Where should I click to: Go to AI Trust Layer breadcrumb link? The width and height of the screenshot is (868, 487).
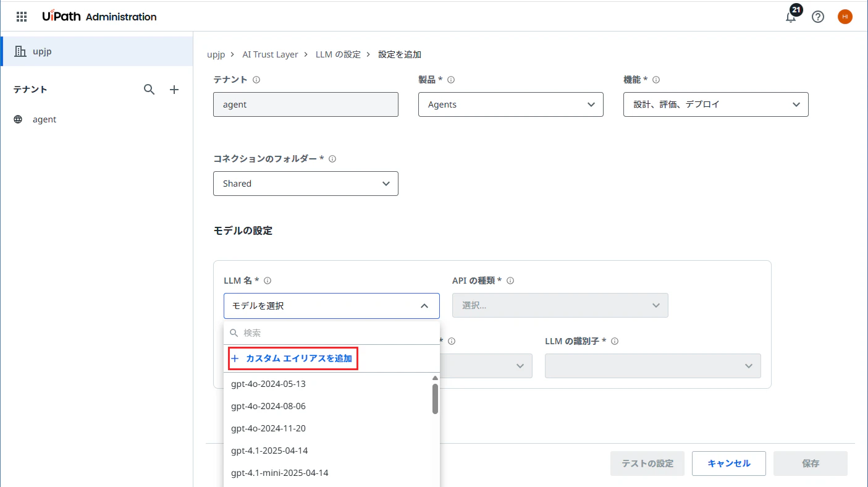[x=270, y=54]
